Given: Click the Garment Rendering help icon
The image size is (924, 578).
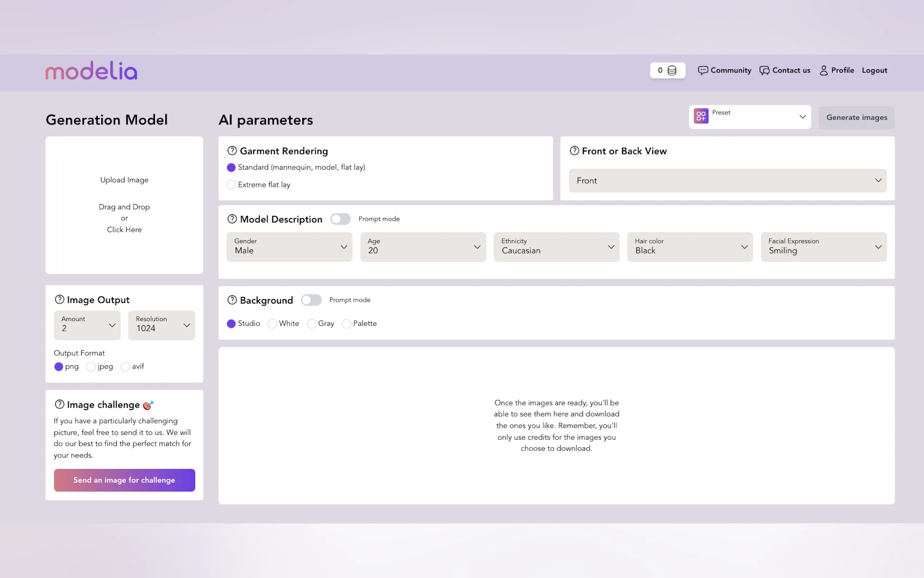Looking at the screenshot, I should click(x=232, y=151).
